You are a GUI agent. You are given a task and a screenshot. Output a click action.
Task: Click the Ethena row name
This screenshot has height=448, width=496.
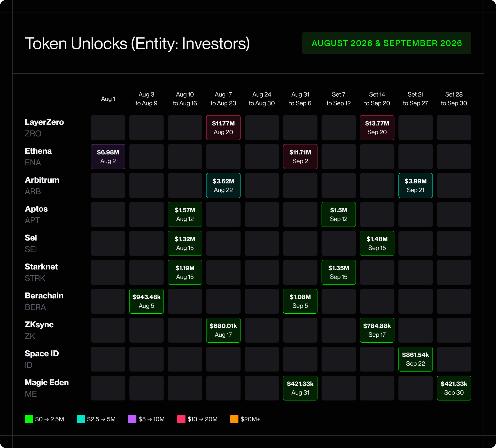38,151
